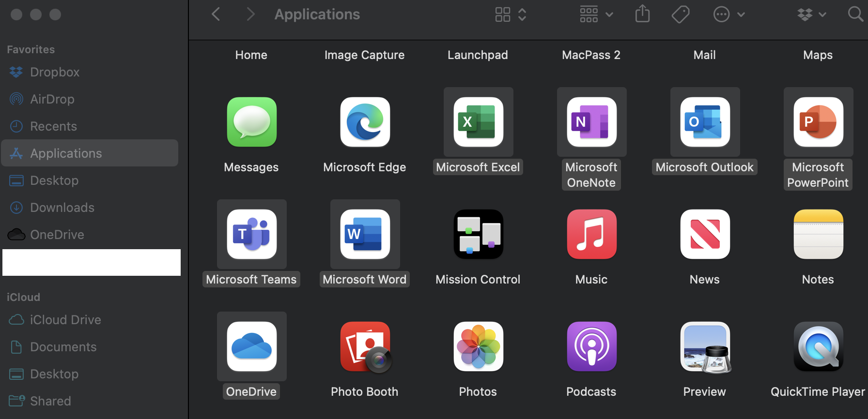Open the Microsoft Excel app icon

[x=478, y=122]
